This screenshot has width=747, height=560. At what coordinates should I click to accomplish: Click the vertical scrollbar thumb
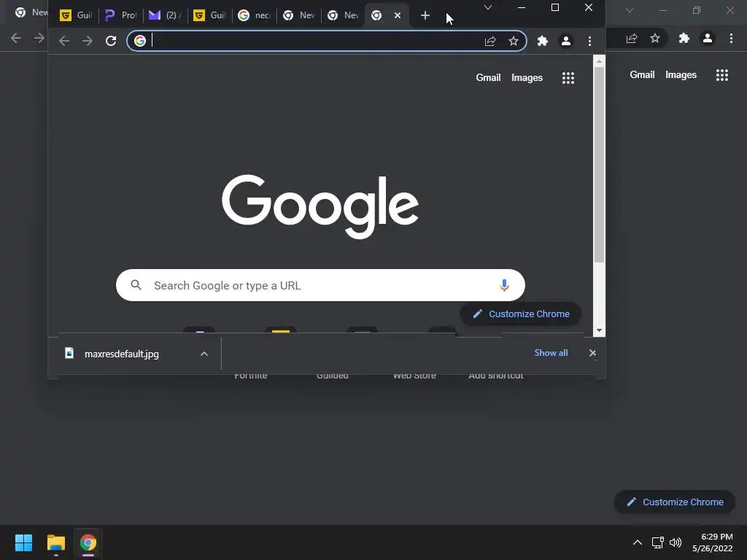pyautogui.click(x=599, y=164)
